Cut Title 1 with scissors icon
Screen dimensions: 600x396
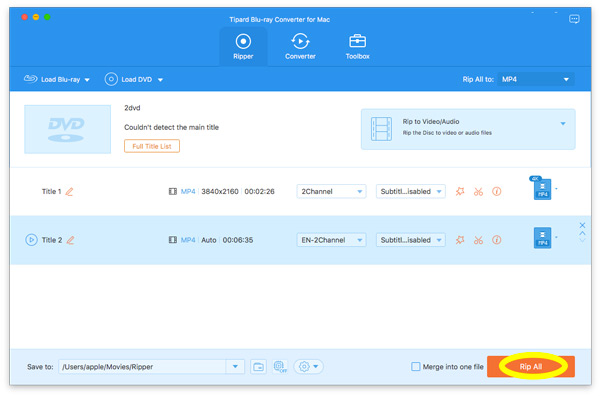point(478,192)
